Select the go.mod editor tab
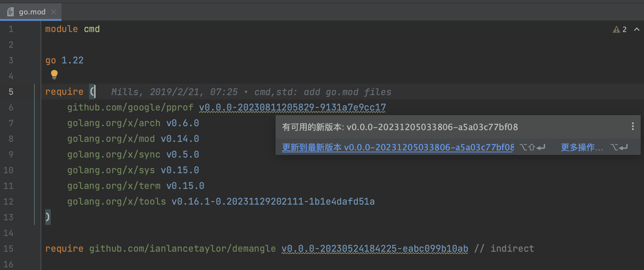644x270 pixels. click(x=32, y=12)
